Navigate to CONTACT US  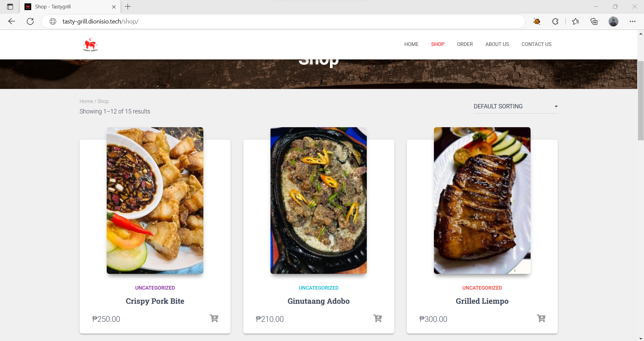[x=536, y=44]
